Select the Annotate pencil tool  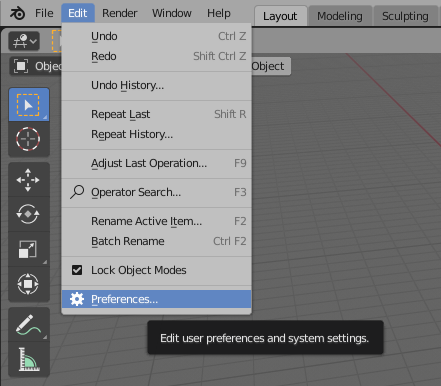pos(29,325)
